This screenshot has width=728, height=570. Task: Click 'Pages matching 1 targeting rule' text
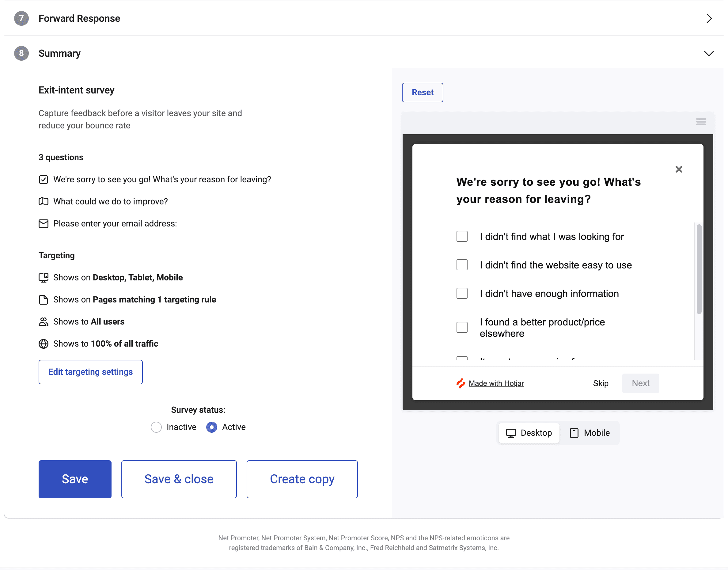coord(154,299)
